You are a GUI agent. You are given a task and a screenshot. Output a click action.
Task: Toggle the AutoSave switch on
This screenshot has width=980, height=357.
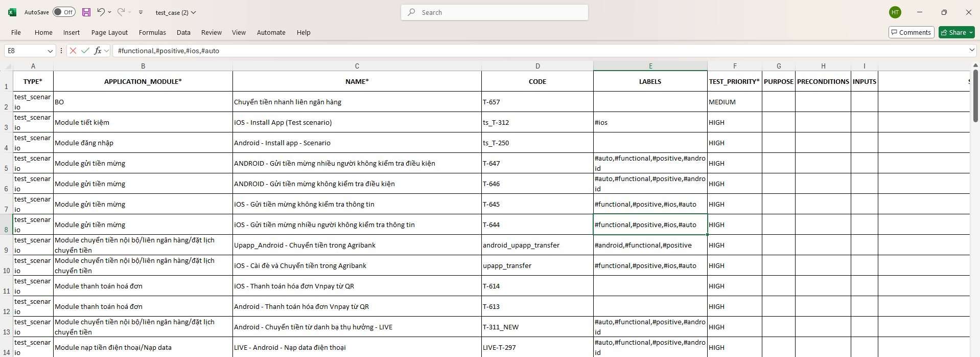click(x=64, y=12)
